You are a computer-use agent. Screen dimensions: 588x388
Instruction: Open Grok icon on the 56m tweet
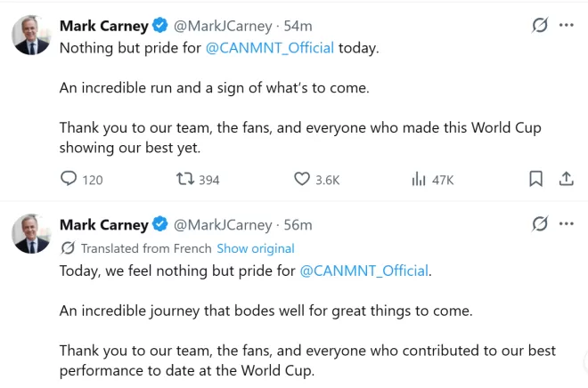click(x=540, y=224)
